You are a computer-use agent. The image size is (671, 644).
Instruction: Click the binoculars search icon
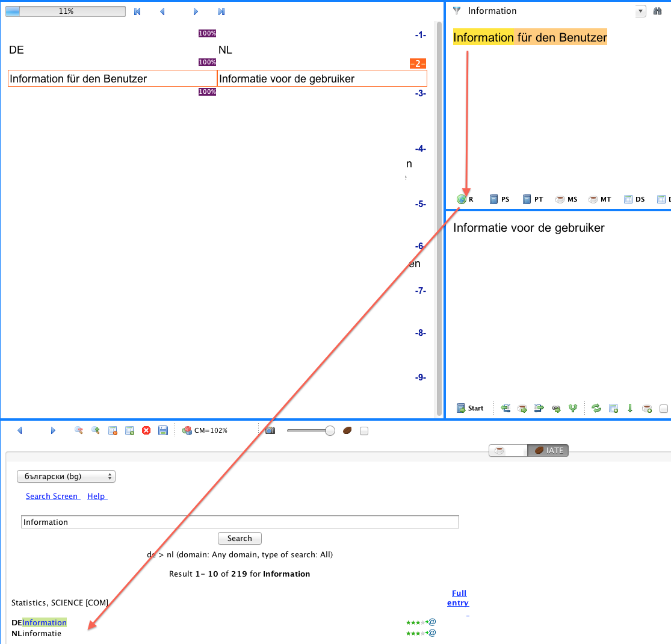pyautogui.click(x=657, y=11)
